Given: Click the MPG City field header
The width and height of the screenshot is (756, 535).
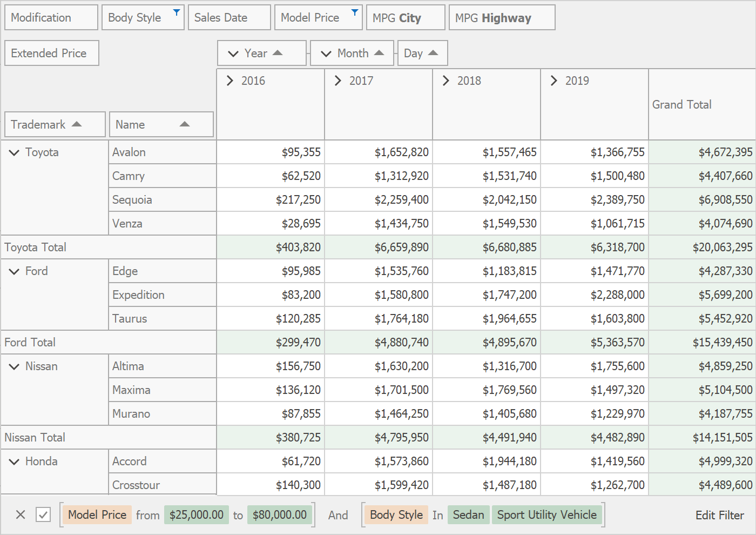Looking at the screenshot, I should pos(406,17).
